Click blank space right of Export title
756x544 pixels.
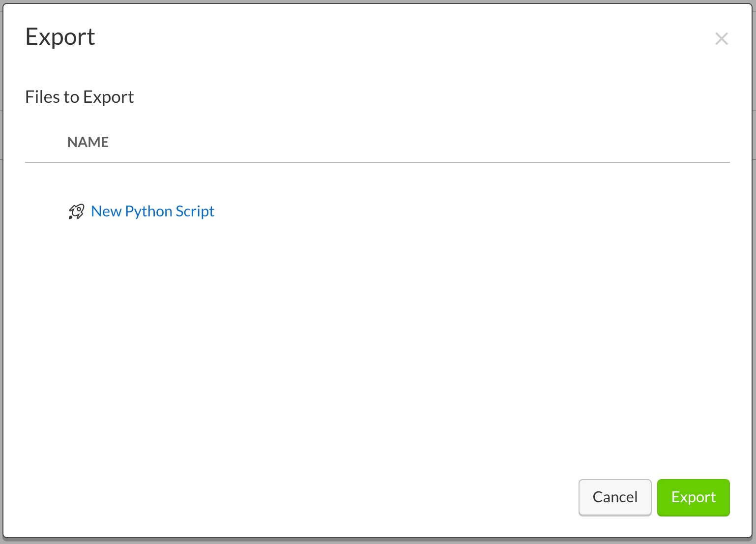click(x=393, y=37)
